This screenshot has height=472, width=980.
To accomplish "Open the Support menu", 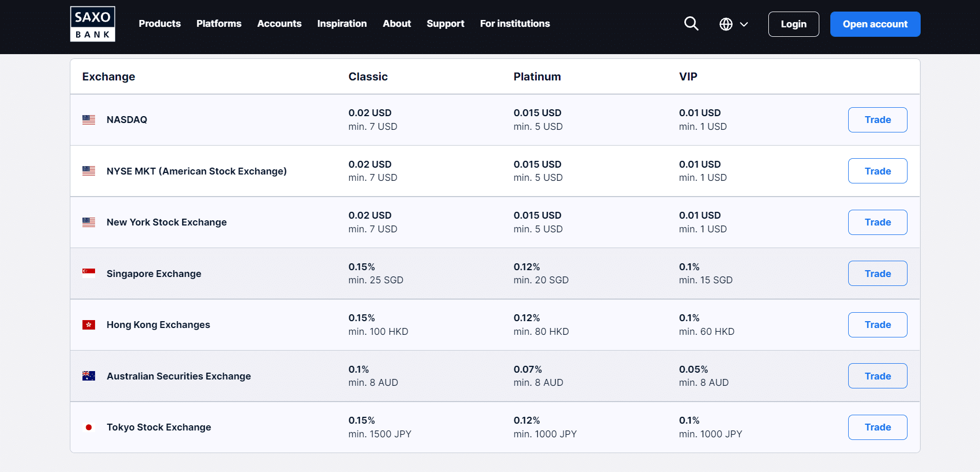I will (x=445, y=24).
